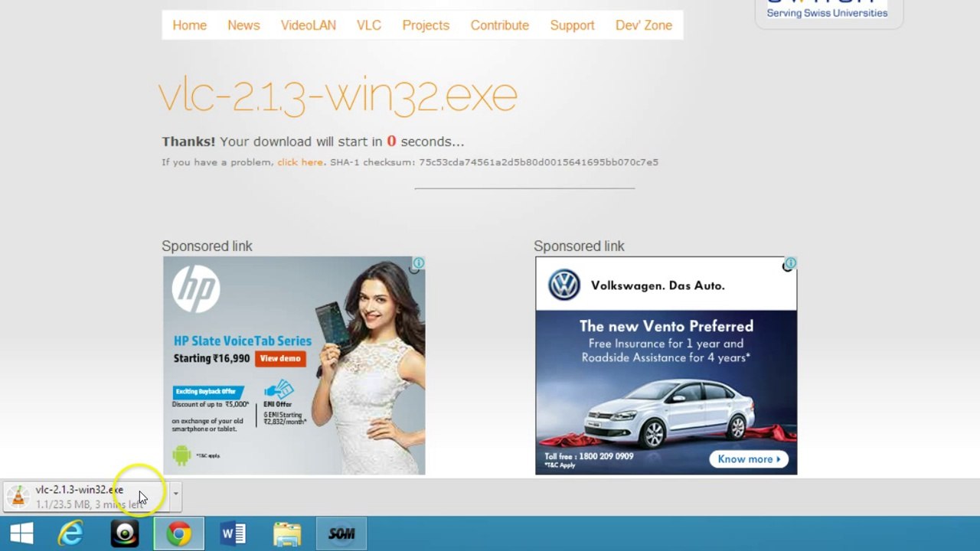
Task: Click the vlc-2.1.3-win32.exe page heading
Action: 338,96
